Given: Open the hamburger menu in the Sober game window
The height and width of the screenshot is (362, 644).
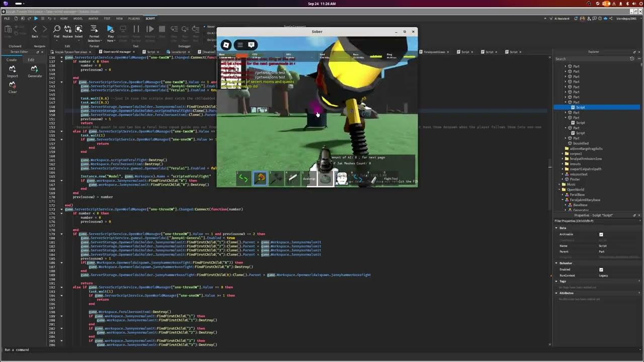Looking at the screenshot, I should tap(240, 45).
